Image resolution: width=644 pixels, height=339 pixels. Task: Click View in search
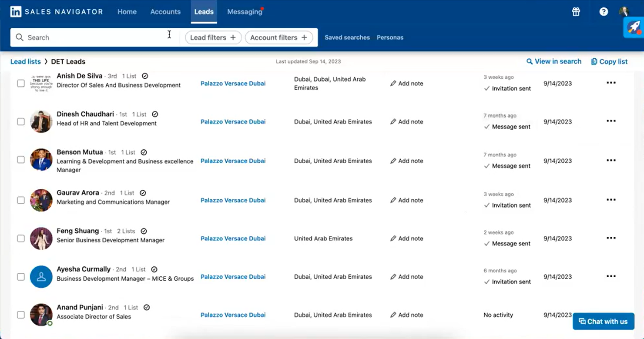(x=554, y=61)
